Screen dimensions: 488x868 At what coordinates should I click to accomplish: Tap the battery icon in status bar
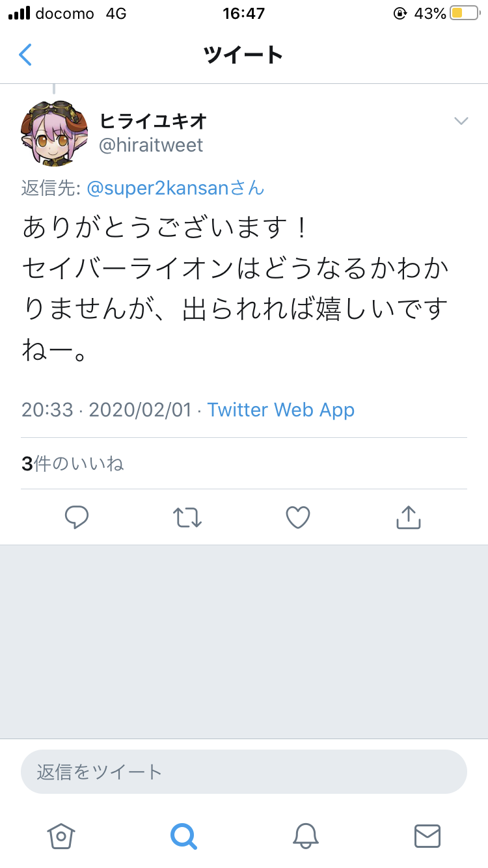pyautogui.click(x=464, y=13)
